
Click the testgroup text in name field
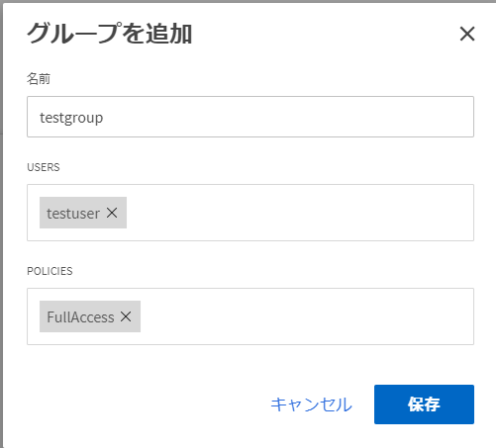[71, 118]
